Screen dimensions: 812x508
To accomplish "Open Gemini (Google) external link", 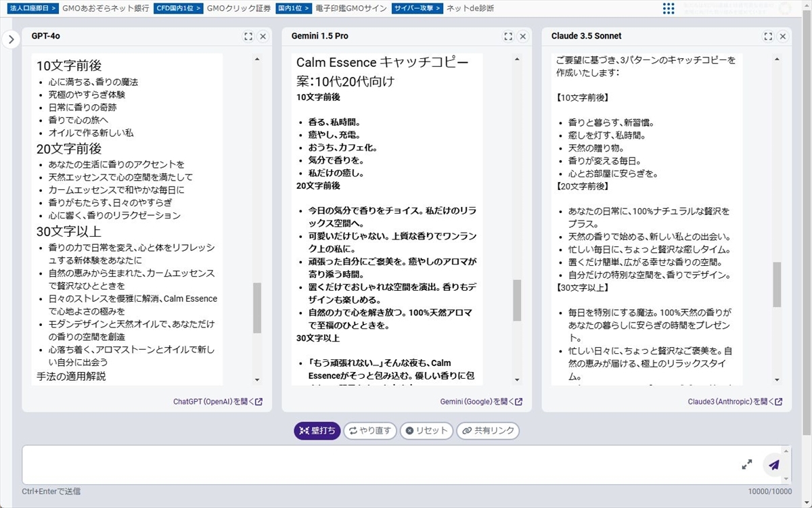I will click(x=481, y=401).
